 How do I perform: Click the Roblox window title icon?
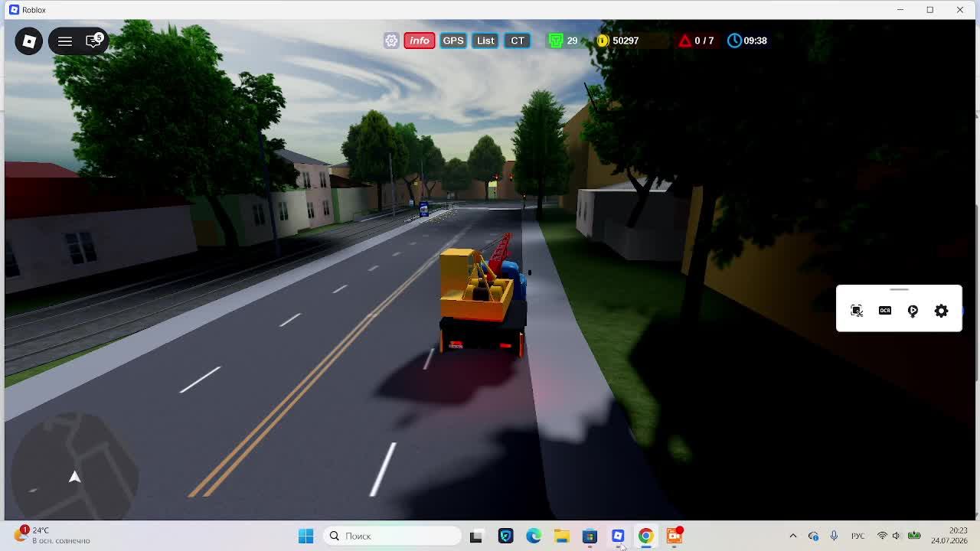tap(14, 10)
